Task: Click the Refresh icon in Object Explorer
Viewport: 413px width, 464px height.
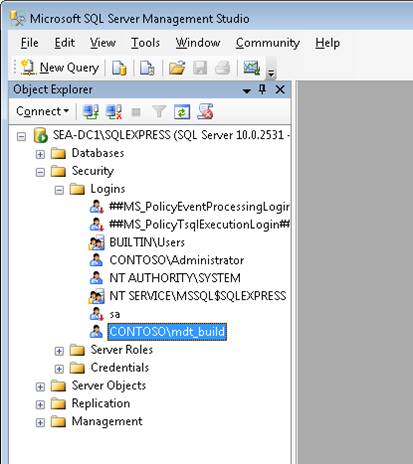Action: (x=182, y=112)
